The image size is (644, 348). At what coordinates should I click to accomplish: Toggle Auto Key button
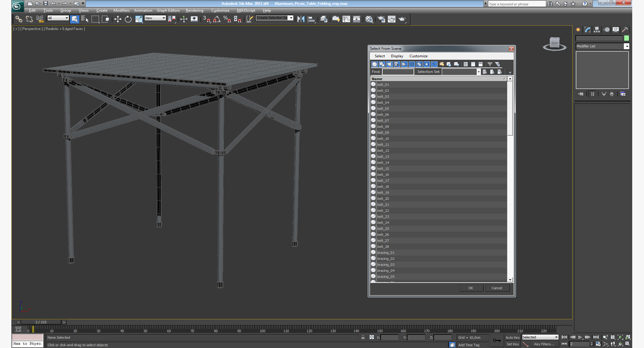click(513, 337)
